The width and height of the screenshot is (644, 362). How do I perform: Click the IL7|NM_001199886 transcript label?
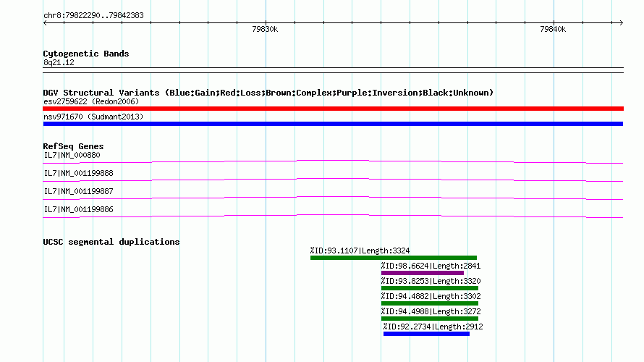click(78, 209)
